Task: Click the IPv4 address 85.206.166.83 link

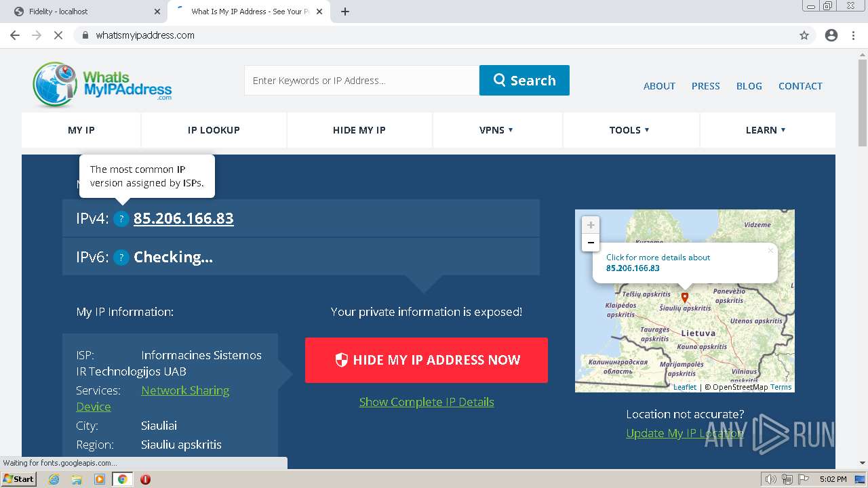Action: click(x=184, y=218)
